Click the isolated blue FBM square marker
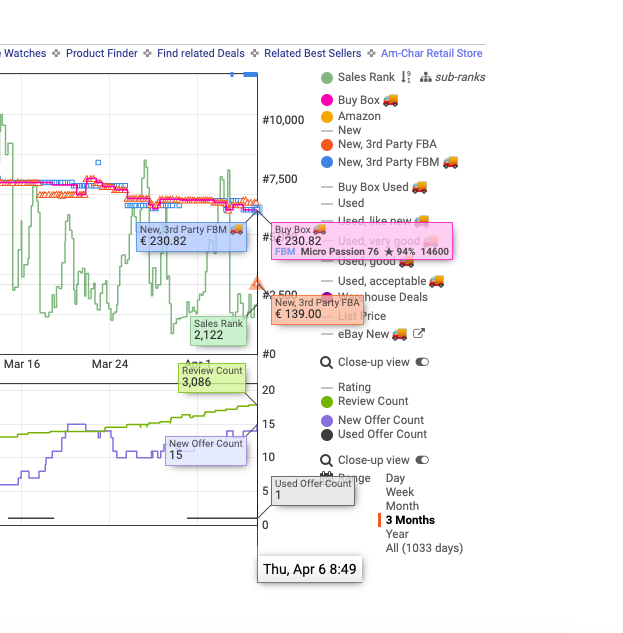623x633 pixels. (x=98, y=162)
